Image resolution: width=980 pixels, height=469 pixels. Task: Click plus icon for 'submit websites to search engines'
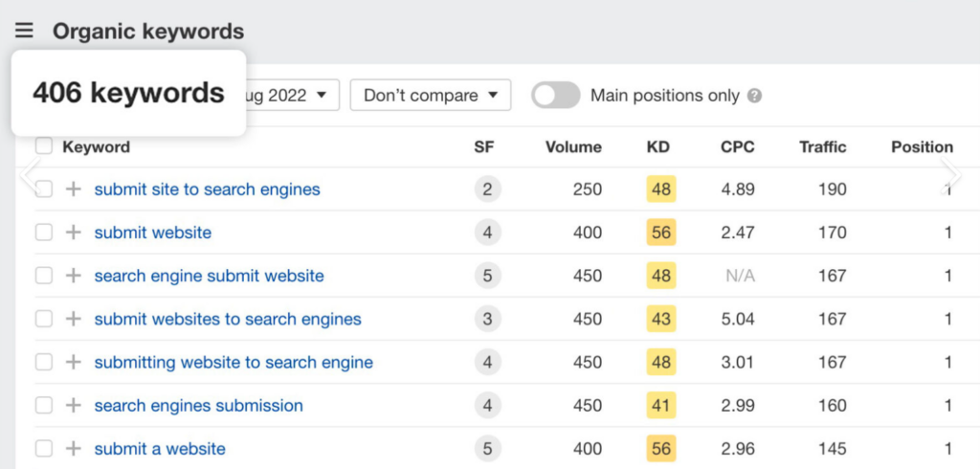(x=74, y=319)
